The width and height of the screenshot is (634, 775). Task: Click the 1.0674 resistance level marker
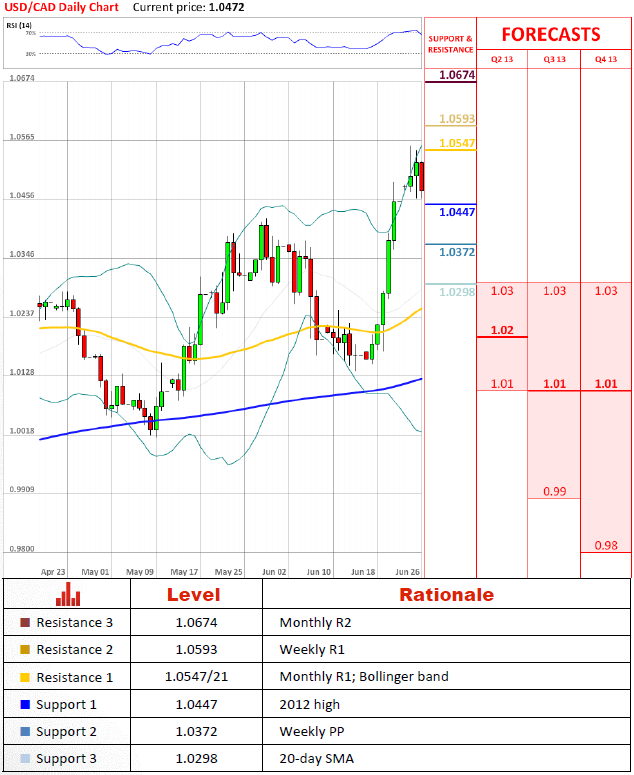coord(457,75)
